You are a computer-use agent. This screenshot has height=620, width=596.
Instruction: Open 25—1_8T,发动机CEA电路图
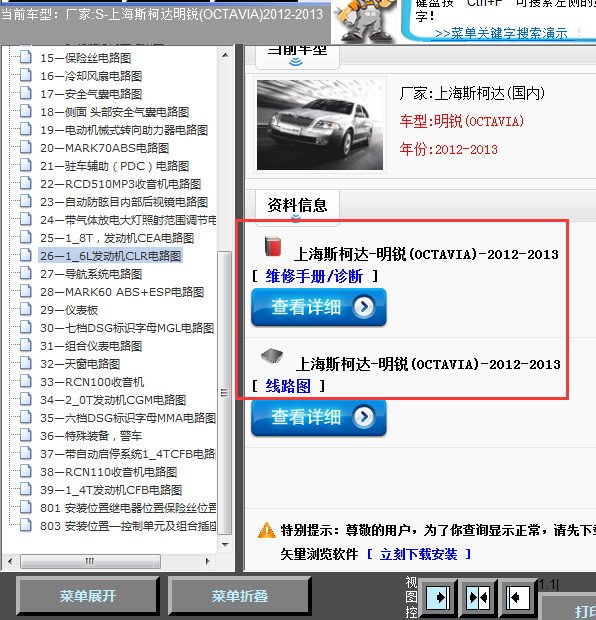[x=117, y=238]
